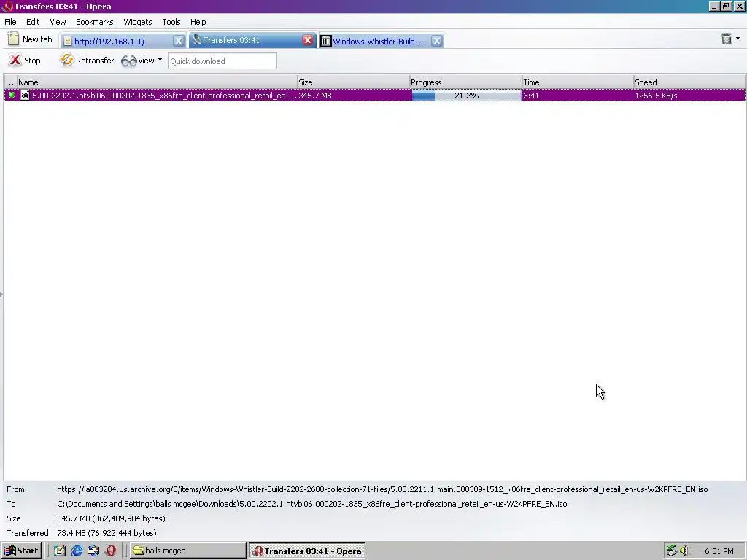
Task: Click the 6:31 PM system clock
Action: 719,551
